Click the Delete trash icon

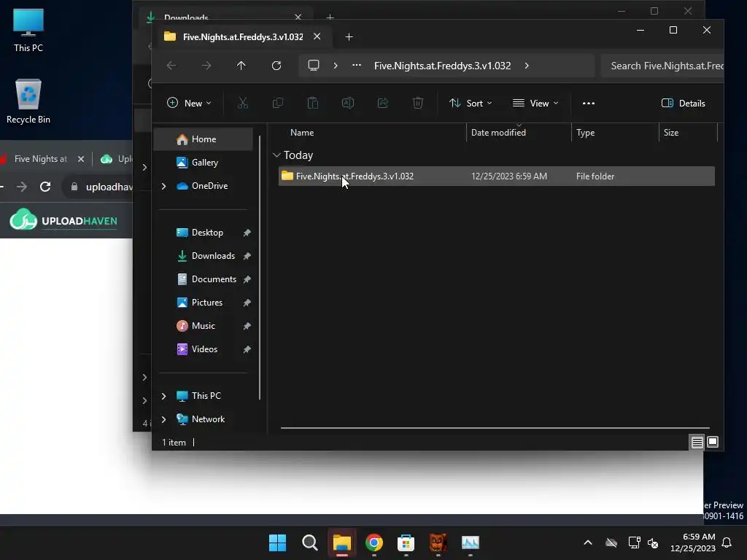coord(418,103)
